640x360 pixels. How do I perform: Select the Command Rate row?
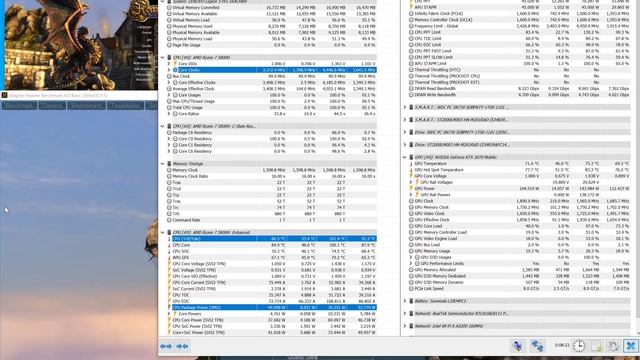click(271, 220)
